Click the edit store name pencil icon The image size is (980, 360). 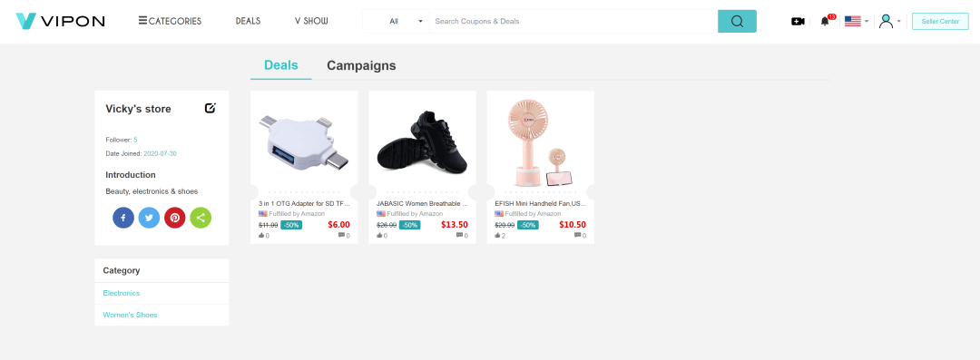[x=210, y=108]
